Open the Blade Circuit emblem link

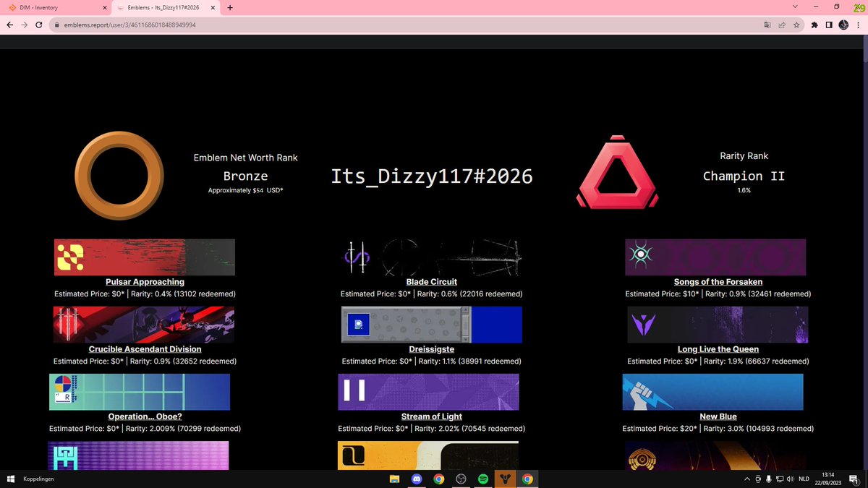[432, 282]
